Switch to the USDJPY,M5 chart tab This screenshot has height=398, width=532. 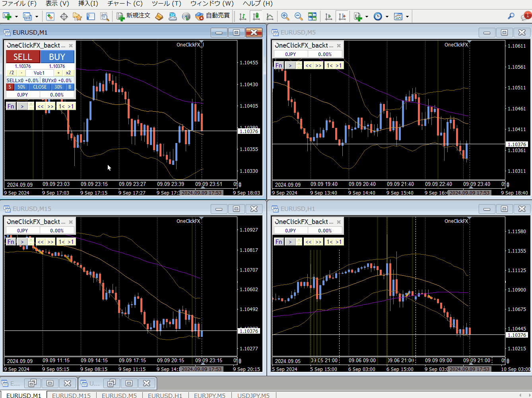[253, 395]
